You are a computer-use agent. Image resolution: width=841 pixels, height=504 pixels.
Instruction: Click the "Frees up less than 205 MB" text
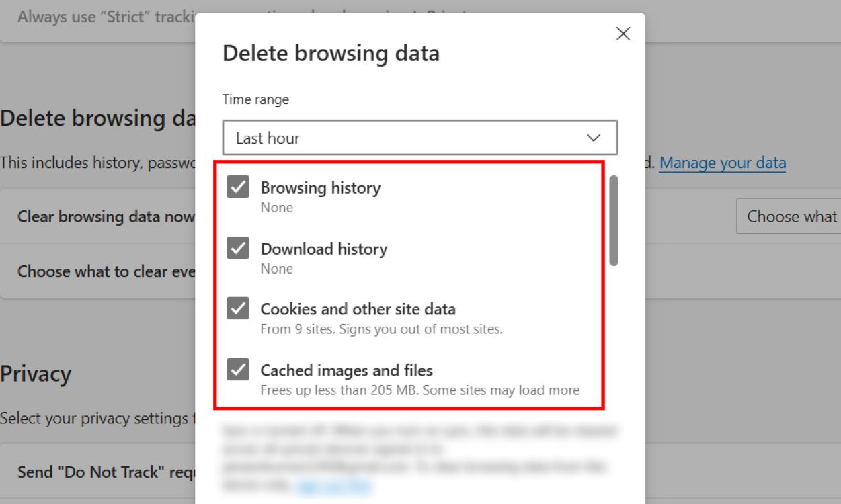pyautogui.click(x=419, y=390)
